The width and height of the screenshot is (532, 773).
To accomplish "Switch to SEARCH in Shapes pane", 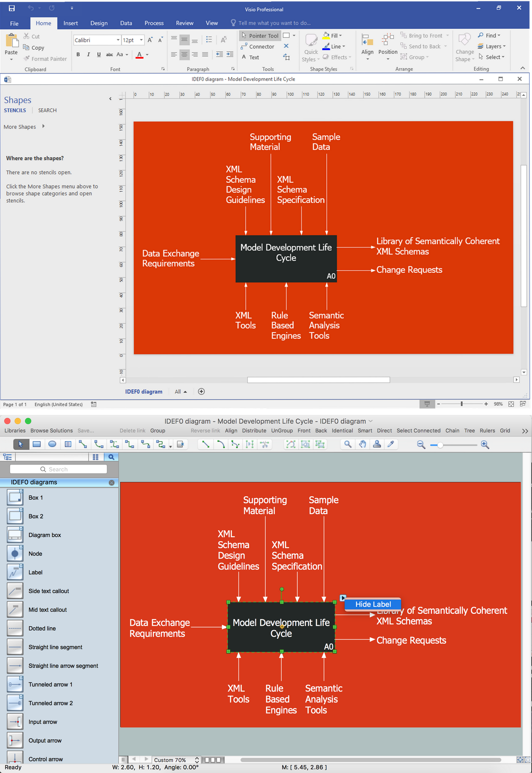I will click(47, 110).
